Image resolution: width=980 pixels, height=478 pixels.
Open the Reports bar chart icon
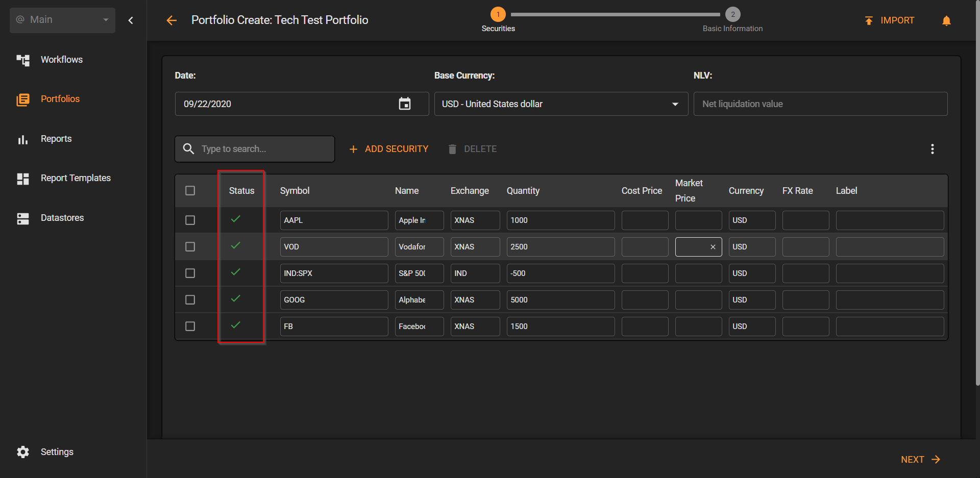click(x=23, y=139)
